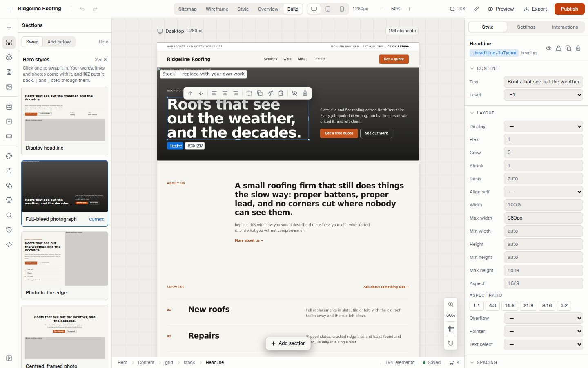The image size is (588, 368).
Task: Delete headline via floating toolbar trash icon
Action: point(305,93)
